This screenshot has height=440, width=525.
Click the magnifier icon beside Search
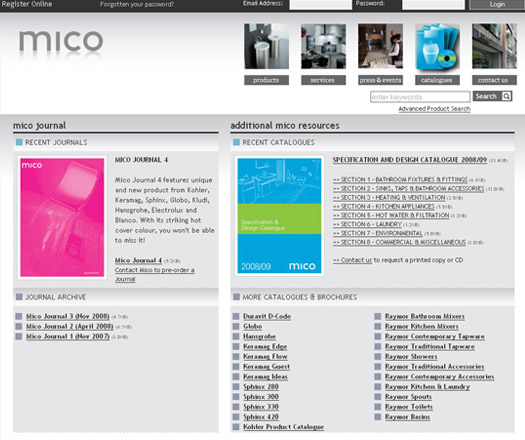pyautogui.click(x=507, y=96)
